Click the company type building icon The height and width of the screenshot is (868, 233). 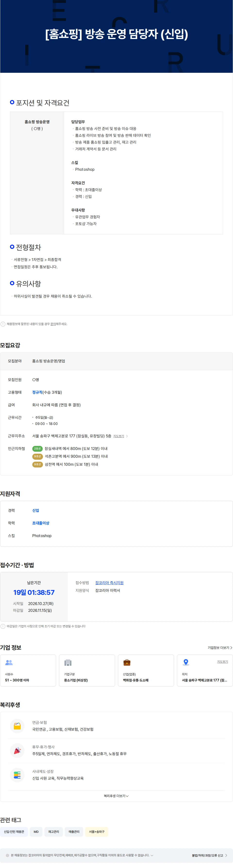(x=68, y=663)
